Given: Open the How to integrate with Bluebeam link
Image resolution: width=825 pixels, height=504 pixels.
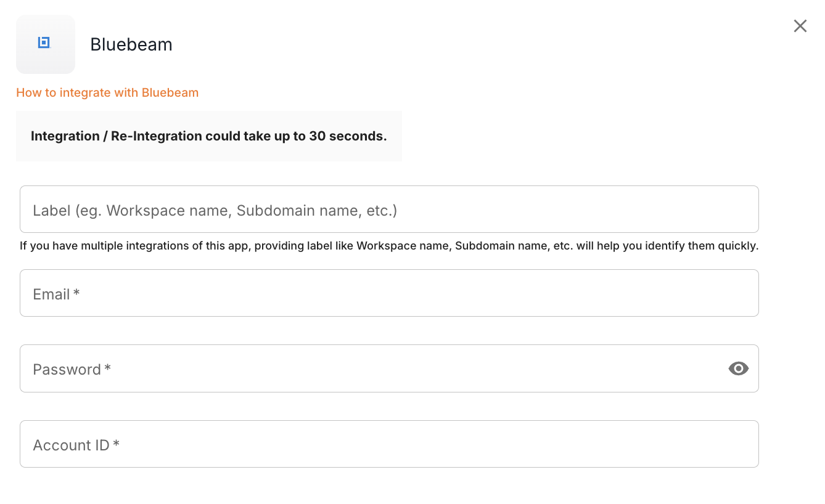Looking at the screenshot, I should tap(107, 92).
